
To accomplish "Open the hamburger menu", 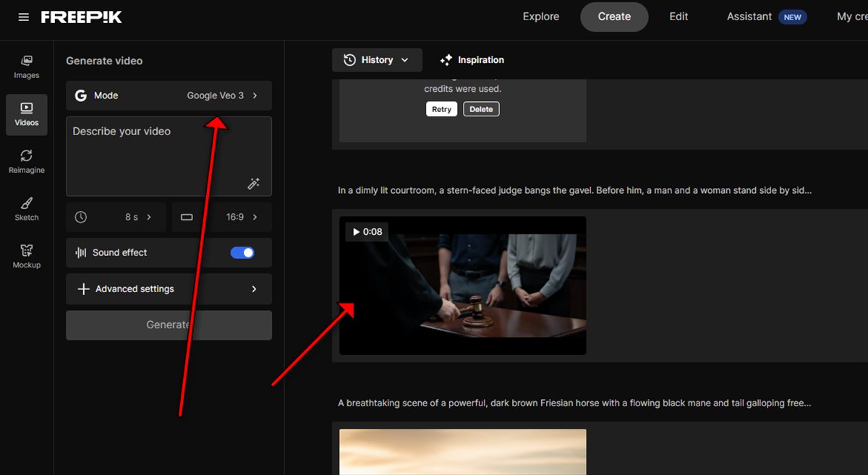I will 24,17.
